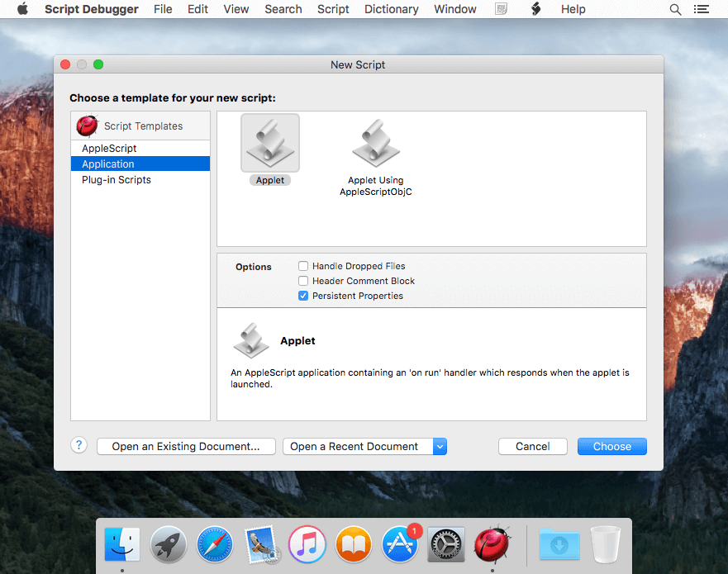This screenshot has height=574, width=728.
Task: Expand the Open a Recent Document dropdown
Action: pyautogui.click(x=440, y=446)
